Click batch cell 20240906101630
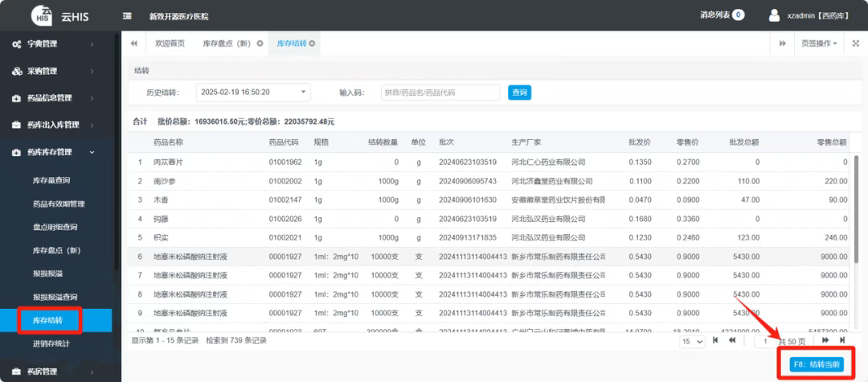This screenshot has width=868, height=382. pos(468,200)
